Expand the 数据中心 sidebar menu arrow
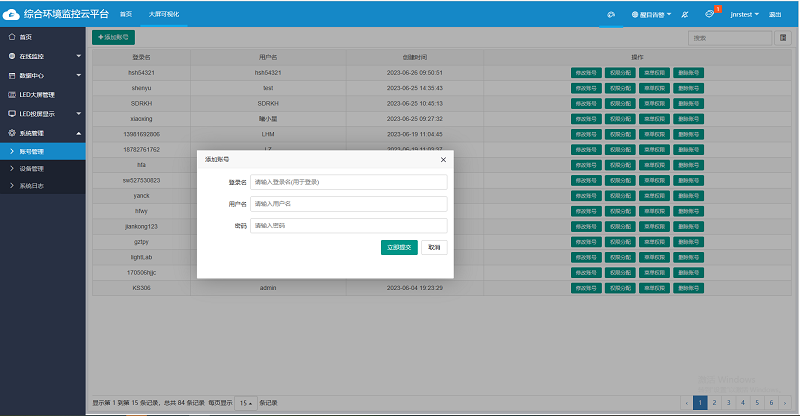 (78, 75)
